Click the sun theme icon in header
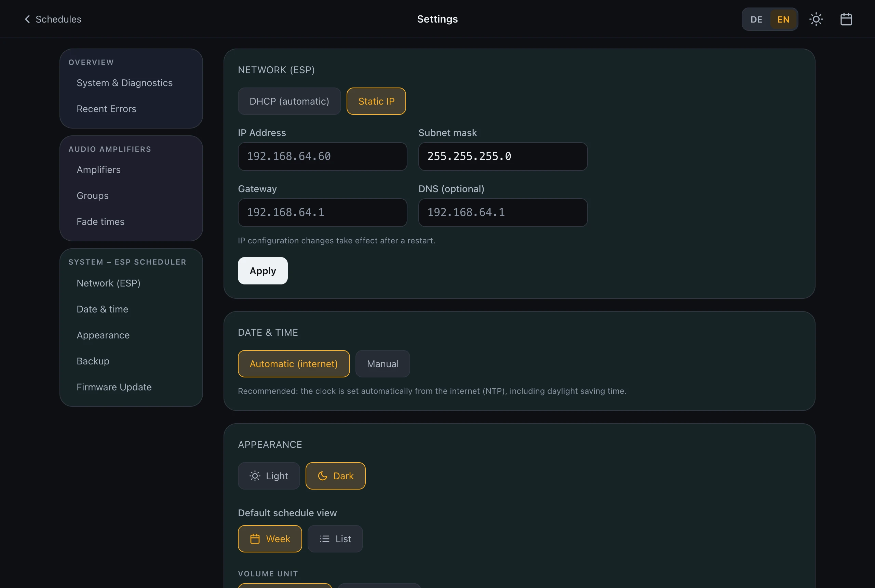Screen dimensions: 875x588 (x=816, y=19)
